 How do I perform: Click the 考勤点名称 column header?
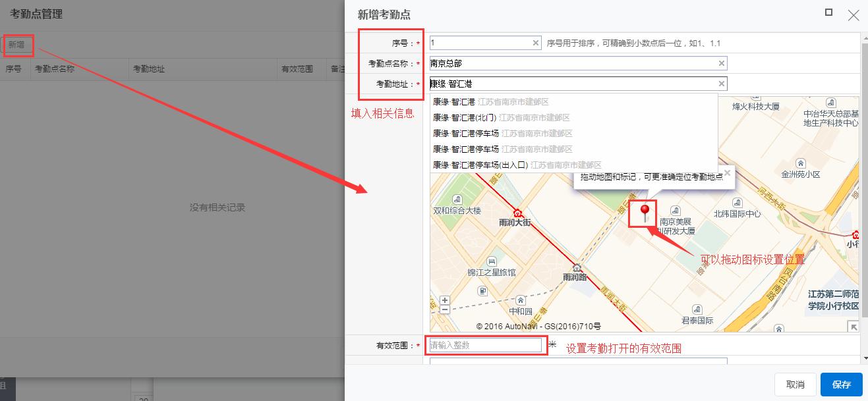coord(55,68)
